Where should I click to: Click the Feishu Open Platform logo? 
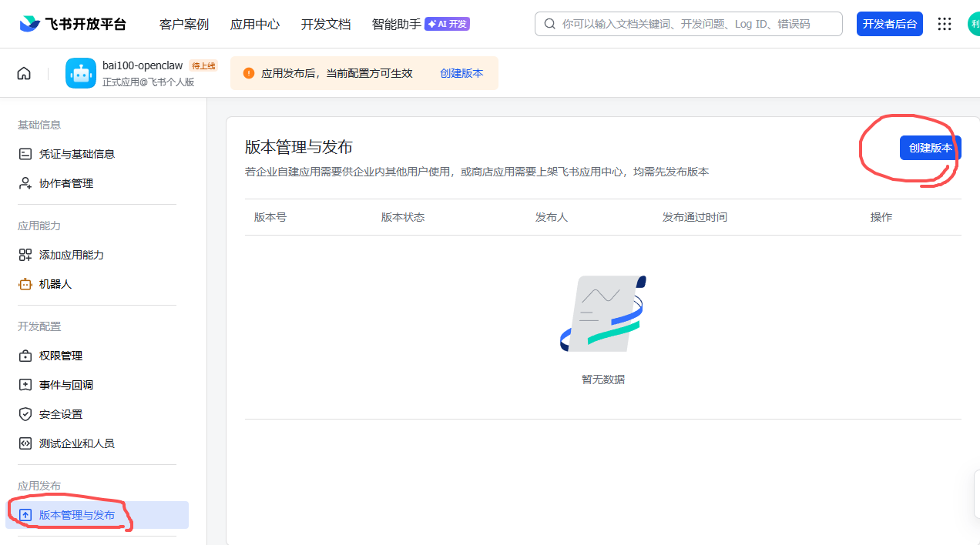tap(73, 24)
